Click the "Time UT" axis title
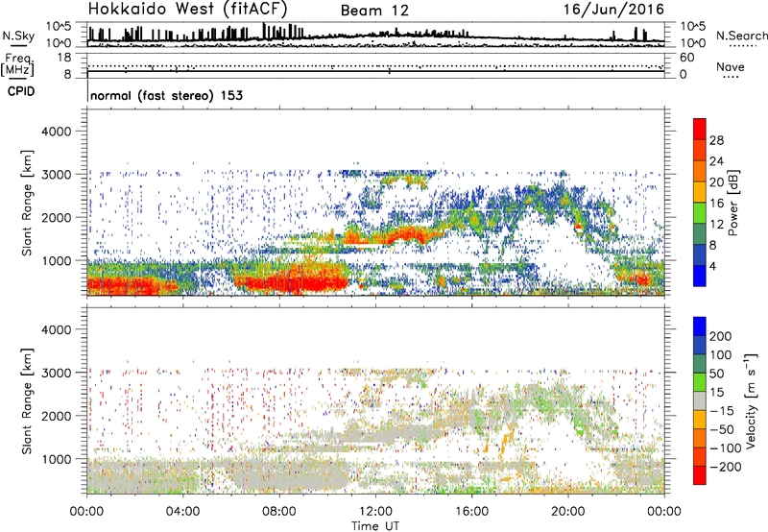The width and height of the screenshot is (768, 532). coord(375,526)
